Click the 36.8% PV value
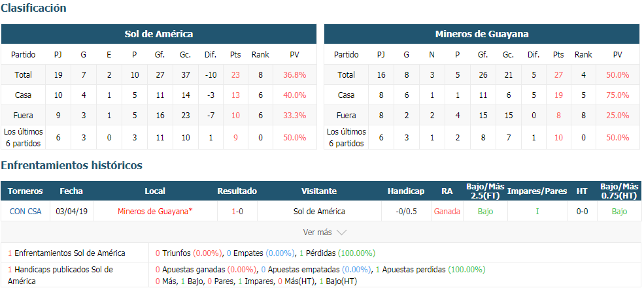644x288 pixels. tap(294, 75)
